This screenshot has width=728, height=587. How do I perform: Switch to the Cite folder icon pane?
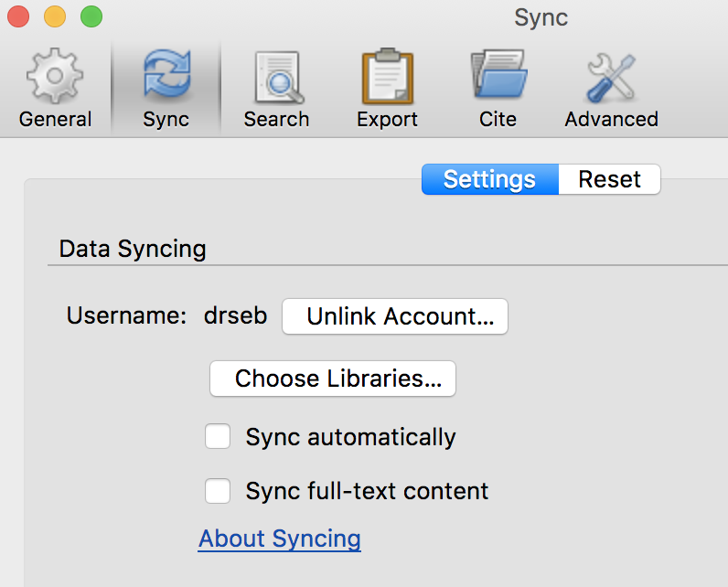[499, 74]
